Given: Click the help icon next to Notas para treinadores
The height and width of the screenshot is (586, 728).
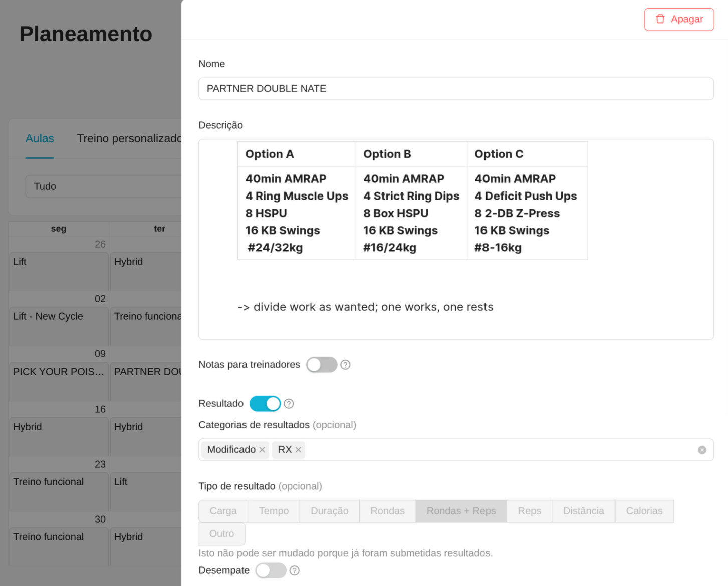Looking at the screenshot, I should pyautogui.click(x=345, y=365).
